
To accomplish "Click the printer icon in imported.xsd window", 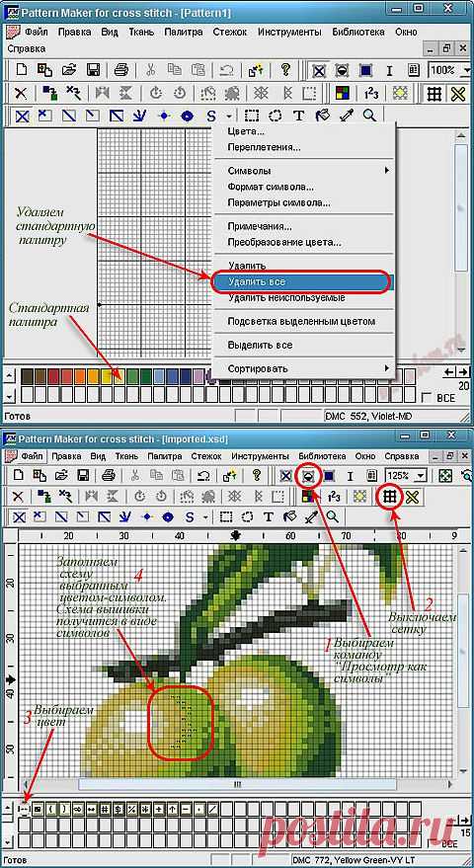I will (x=109, y=476).
